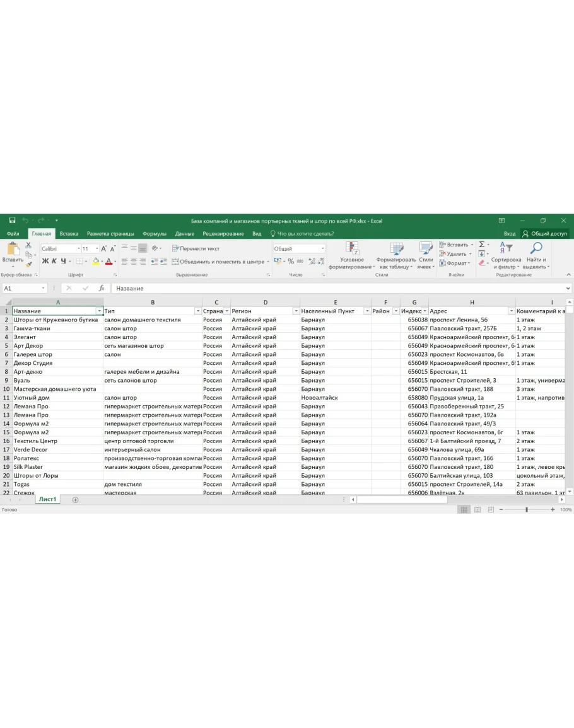
Task: Align cell text to the bottom
Action: coord(143,248)
